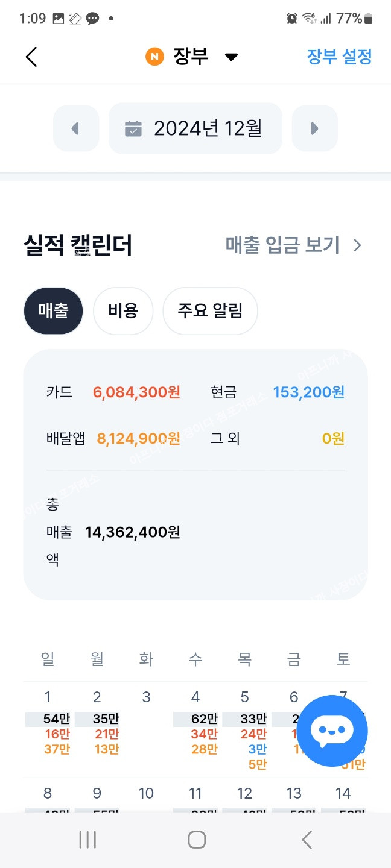Tap the orange N ledger icon
The width and height of the screenshot is (391, 868).
(154, 57)
